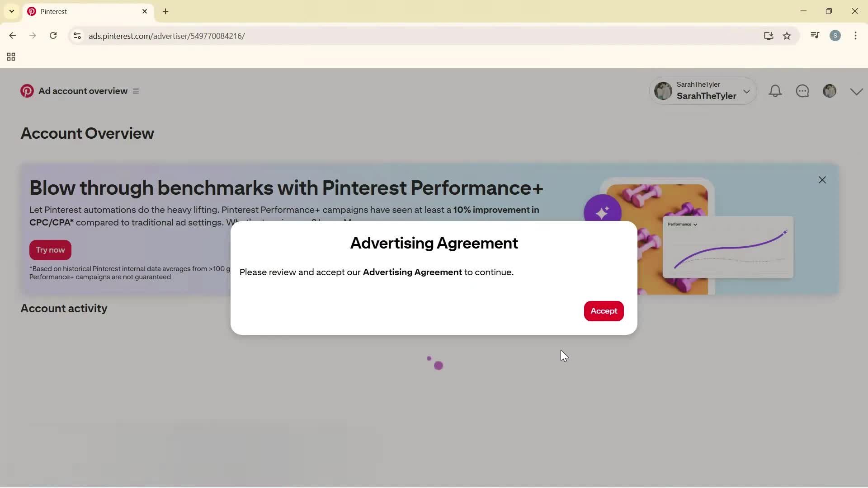Image resolution: width=868 pixels, height=488 pixels.
Task: Click the install site icon in the address bar
Action: tap(769, 36)
